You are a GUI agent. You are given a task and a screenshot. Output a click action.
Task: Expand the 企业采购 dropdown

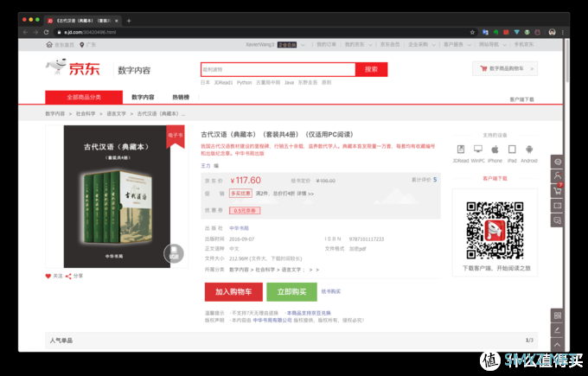click(x=433, y=45)
